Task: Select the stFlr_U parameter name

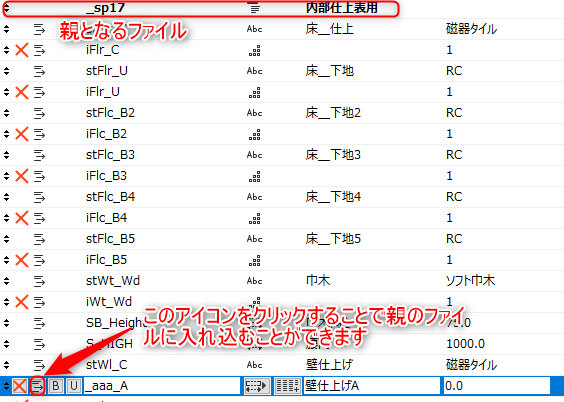Action: (x=107, y=71)
